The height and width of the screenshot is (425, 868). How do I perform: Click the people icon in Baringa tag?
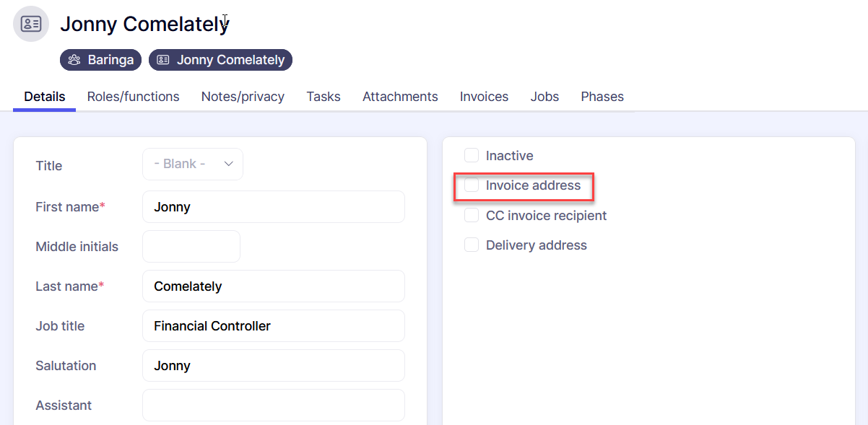tap(74, 60)
